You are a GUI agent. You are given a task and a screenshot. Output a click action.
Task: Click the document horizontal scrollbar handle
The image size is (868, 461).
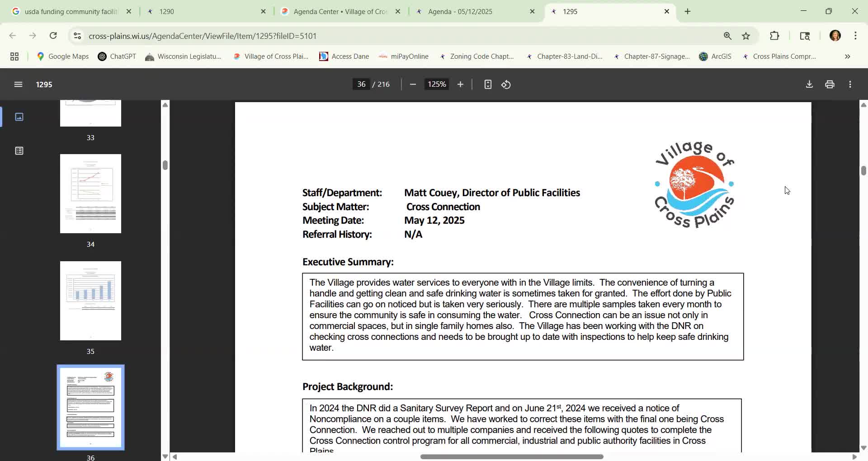point(512,457)
